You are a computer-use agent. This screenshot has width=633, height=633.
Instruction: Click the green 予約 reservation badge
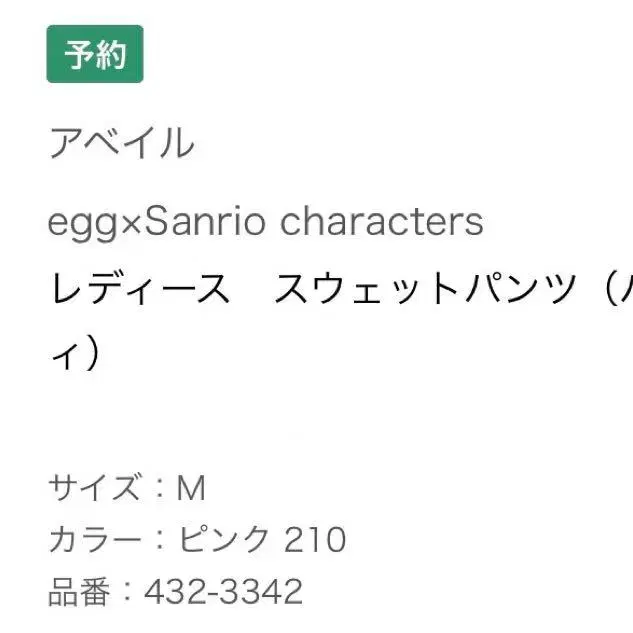pos(95,54)
